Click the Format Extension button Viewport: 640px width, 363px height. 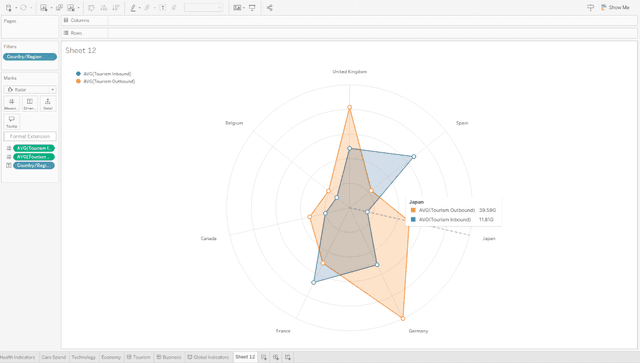[30, 136]
